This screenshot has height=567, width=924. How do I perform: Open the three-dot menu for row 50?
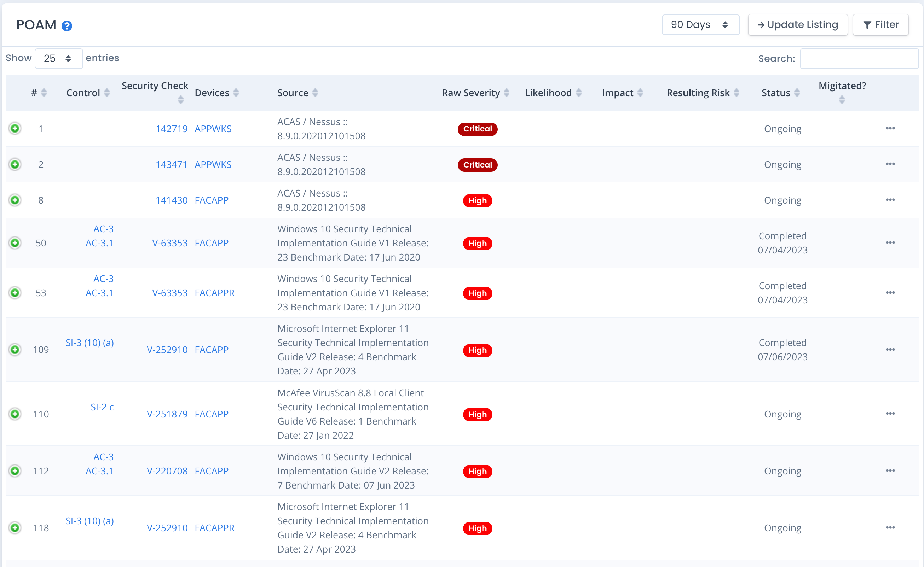[890, 242]
